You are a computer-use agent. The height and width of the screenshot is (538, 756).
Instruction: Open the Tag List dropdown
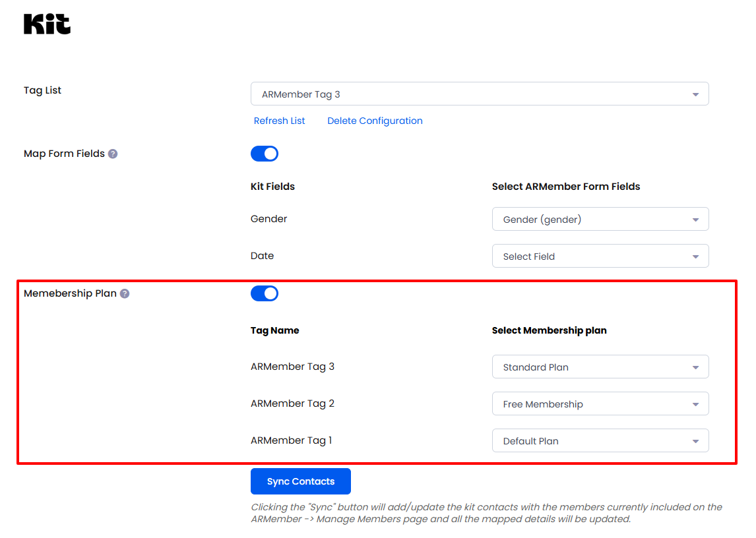480,94
